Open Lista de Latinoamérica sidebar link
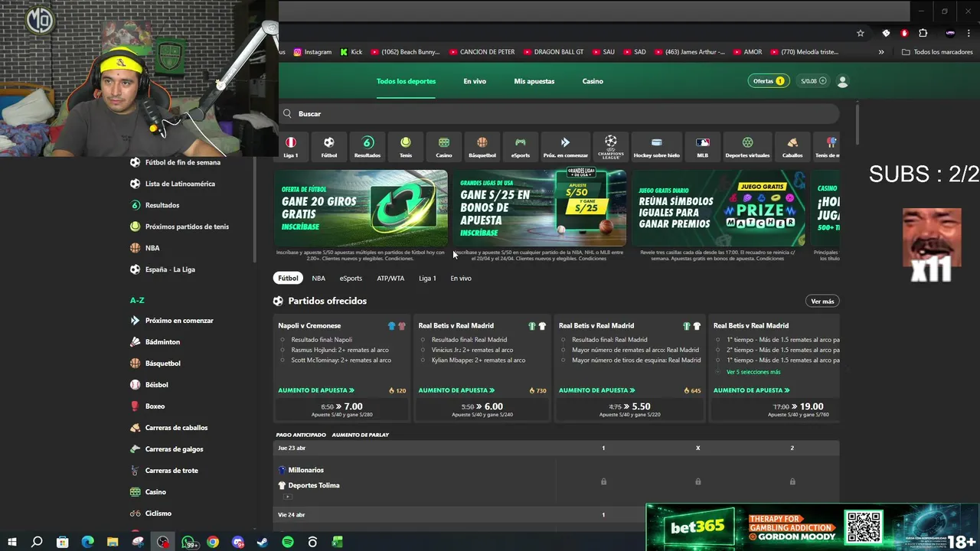Screen dimensions: 980x551 pyautogui.click(x=180, y=184)
